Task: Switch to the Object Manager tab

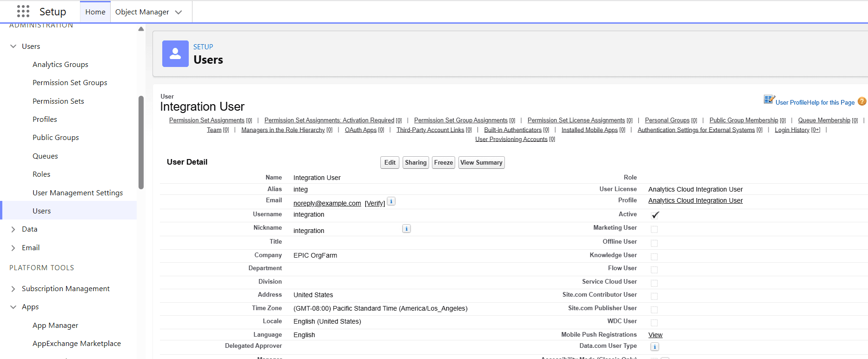Action: coord(142,12)
